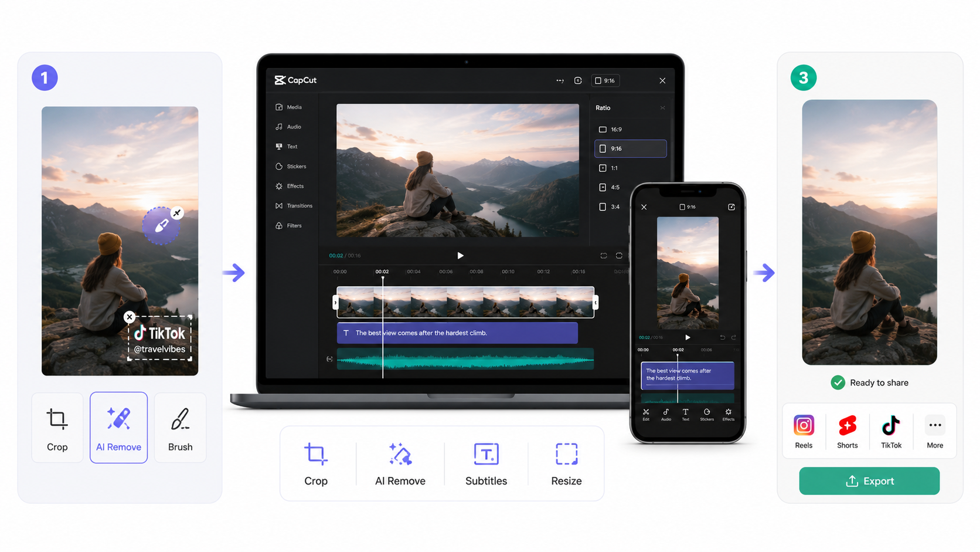The height and width of the screenshot is (552, 980).
Task: Open Stickers in CapCut sidebar
Action: point(291,167)
